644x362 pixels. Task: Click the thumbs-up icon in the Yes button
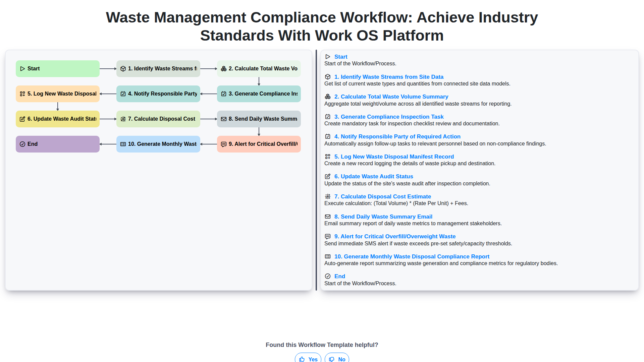303,359
